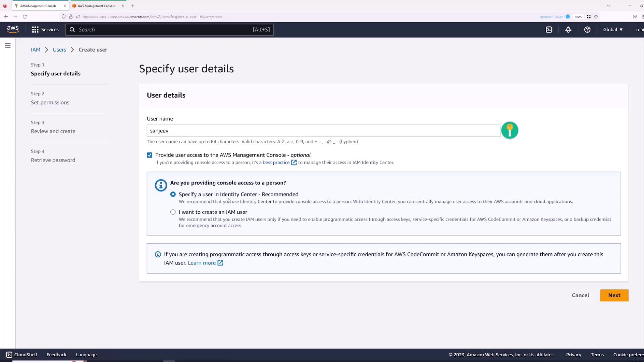The width and height of the screenshot is (644, 362).
Task: Click inside the User name field
Action: (x=323, y=131)
